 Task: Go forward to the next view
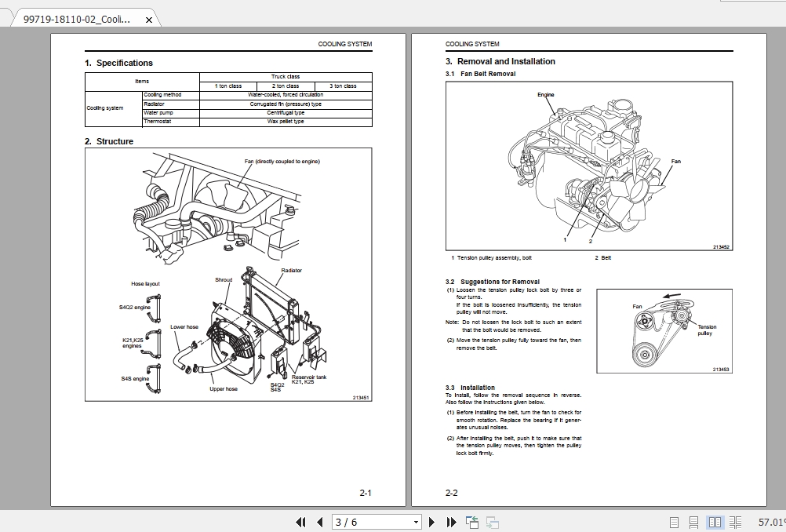pyautogui.click(x=493, y=521)
